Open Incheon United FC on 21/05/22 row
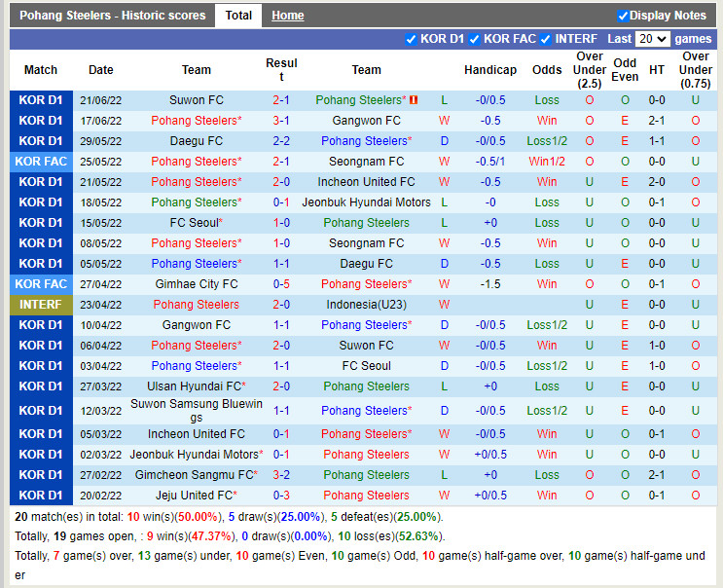The image size is (723, 588). (x=366, y=182)
